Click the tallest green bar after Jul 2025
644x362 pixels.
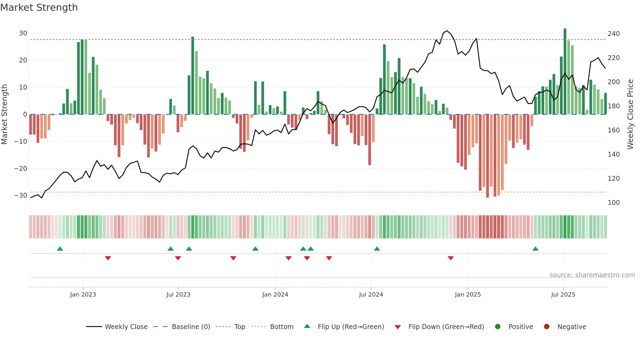tap(565, 71)
